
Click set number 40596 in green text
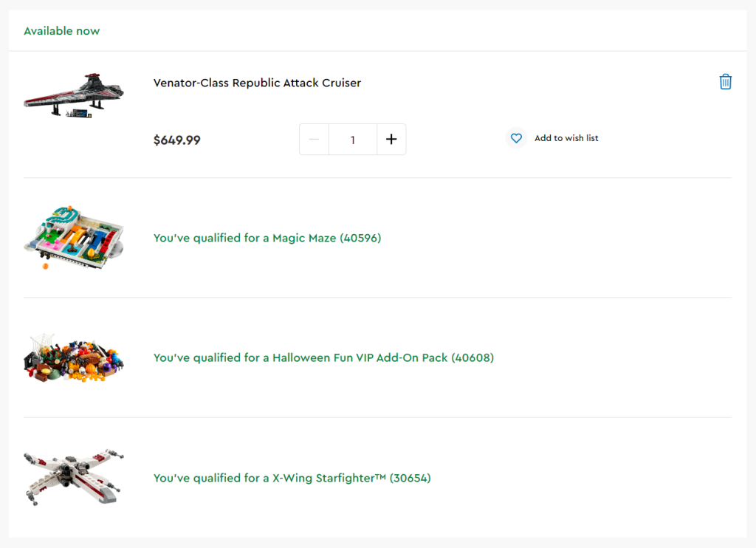coord(360,238)
